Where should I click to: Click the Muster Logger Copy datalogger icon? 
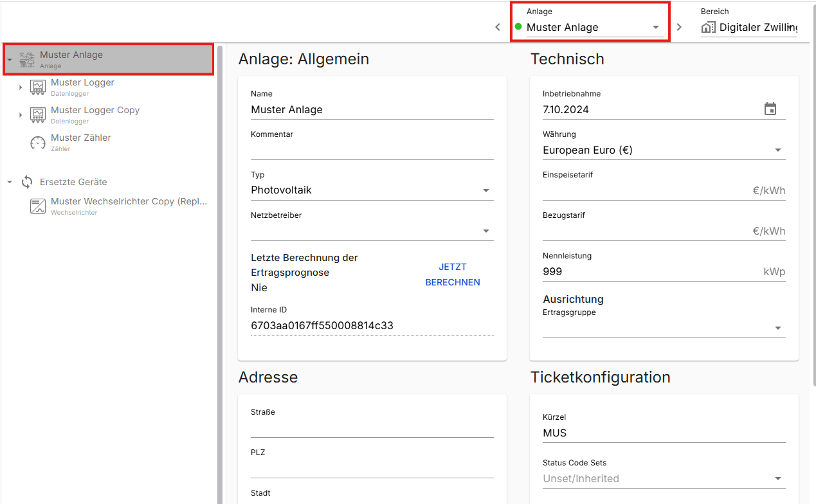point(38,115)
